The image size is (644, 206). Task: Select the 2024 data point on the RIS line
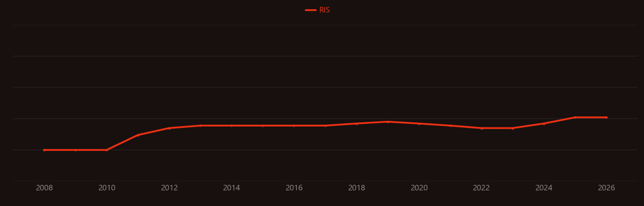(x=544, y=124)
